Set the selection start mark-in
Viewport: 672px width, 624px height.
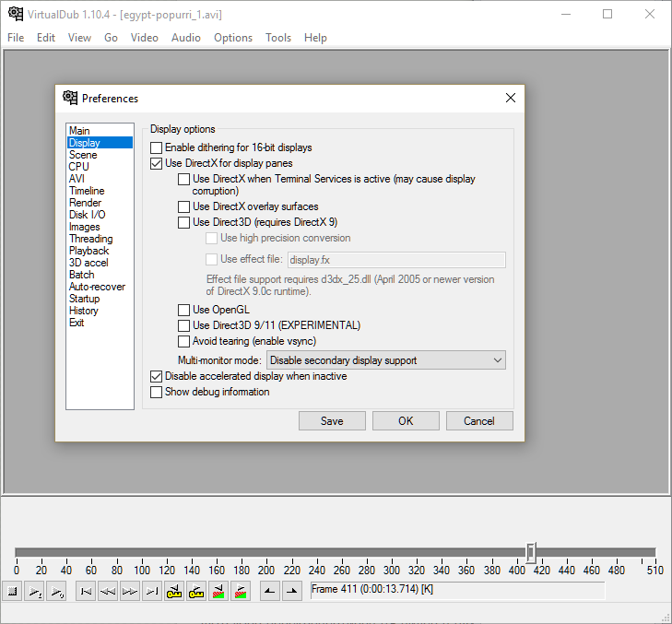point(270,592)
